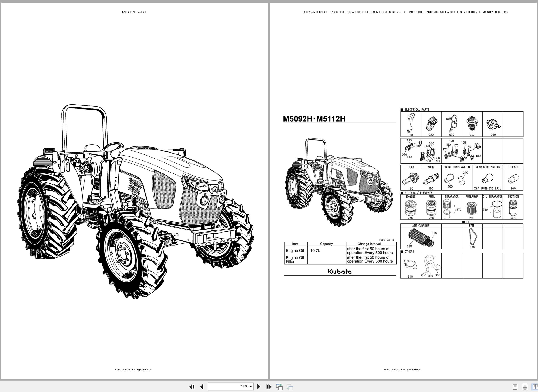538x392 pixels.
Task: Switch to single page view
Action: [515, 387]
